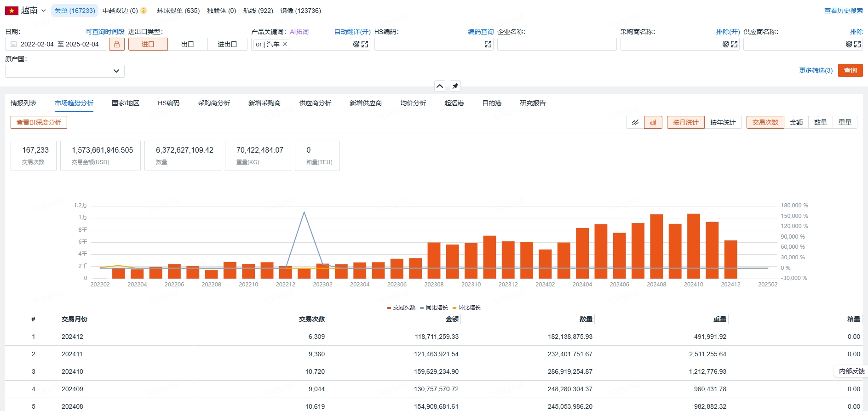Viewport: 868px width, 411px height.
Task: Click target icon in 采购商名称 field
Action: [725, 44]
